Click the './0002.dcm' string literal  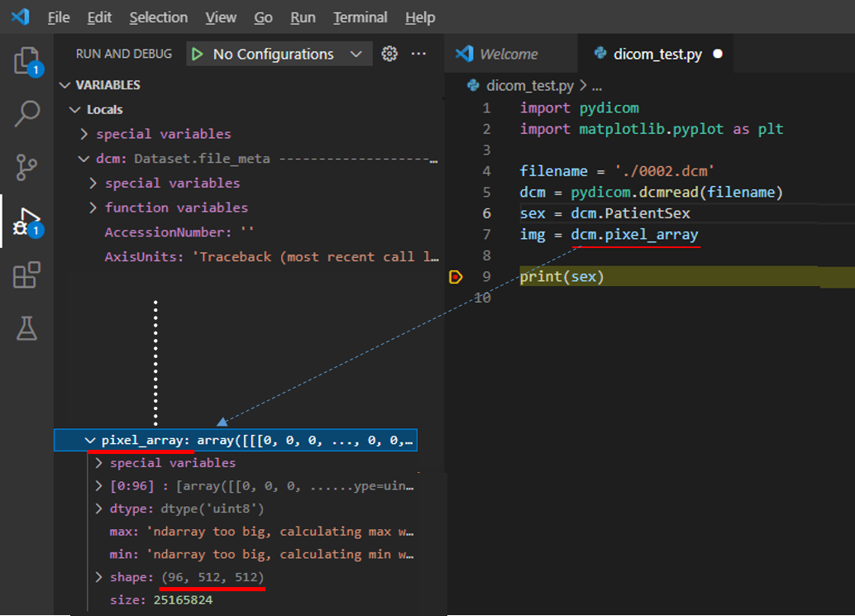point(664,171)
